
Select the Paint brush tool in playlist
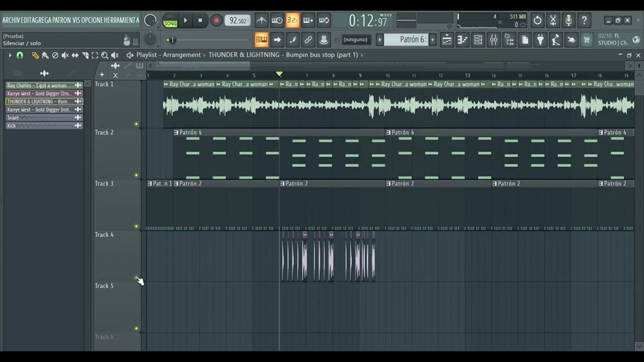[45, 55]
